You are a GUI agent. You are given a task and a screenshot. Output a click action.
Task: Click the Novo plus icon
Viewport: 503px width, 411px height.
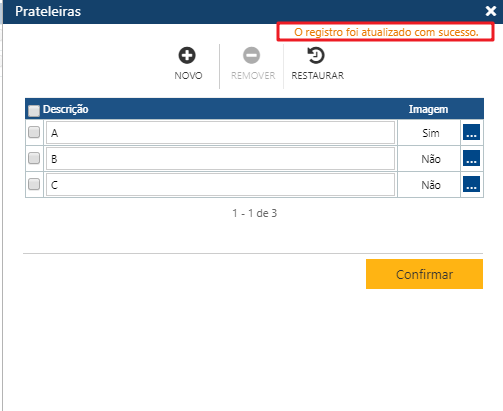(x=187, y=55)
